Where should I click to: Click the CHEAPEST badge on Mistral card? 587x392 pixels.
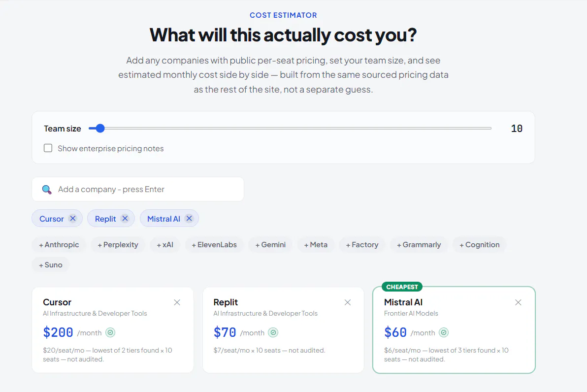(x=402, y=287)
